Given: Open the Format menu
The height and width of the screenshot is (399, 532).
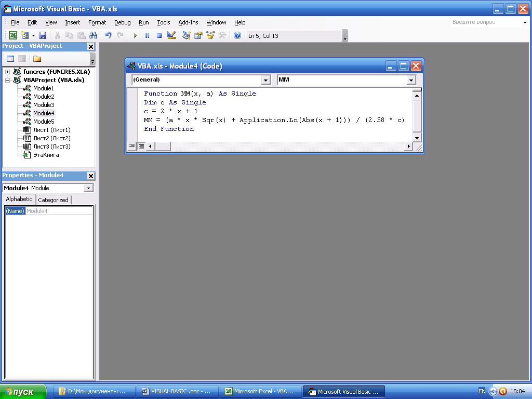Looking at the screenshot, I should (97, 22).
